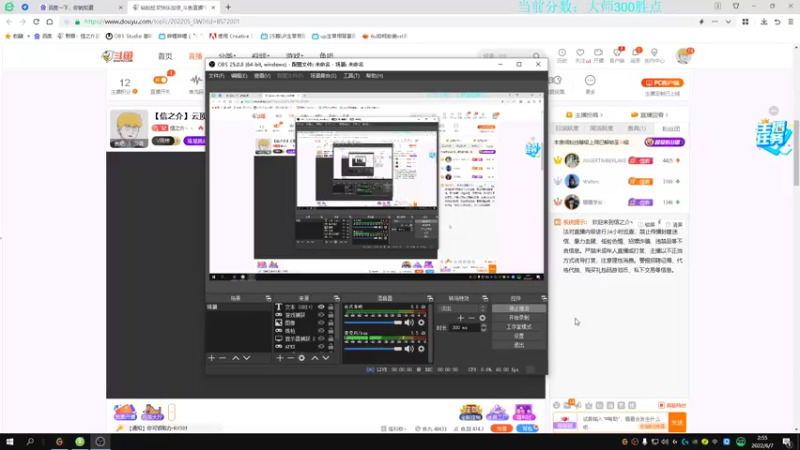This screenshot has height=450, width=800.
Task: Toggle visibility of 显示器捕获 2 source
Action: 321,339
